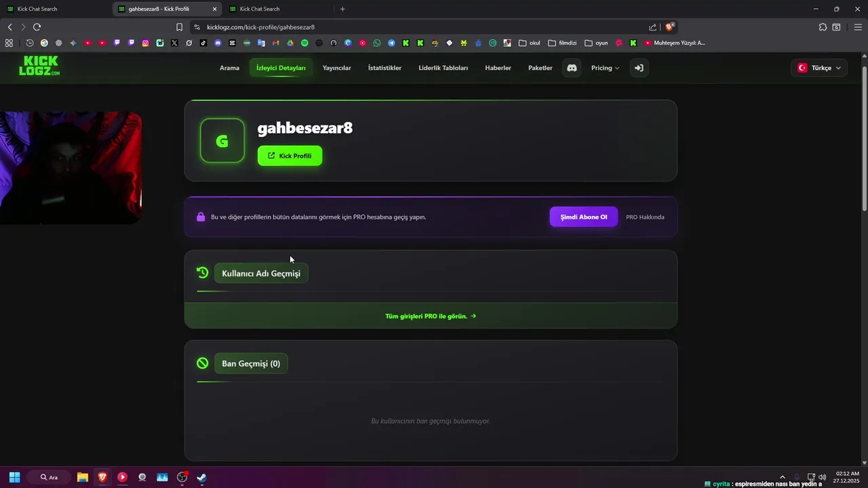
Task: Open Liderlik Tabloları nav item
Action: coord(443,68)
